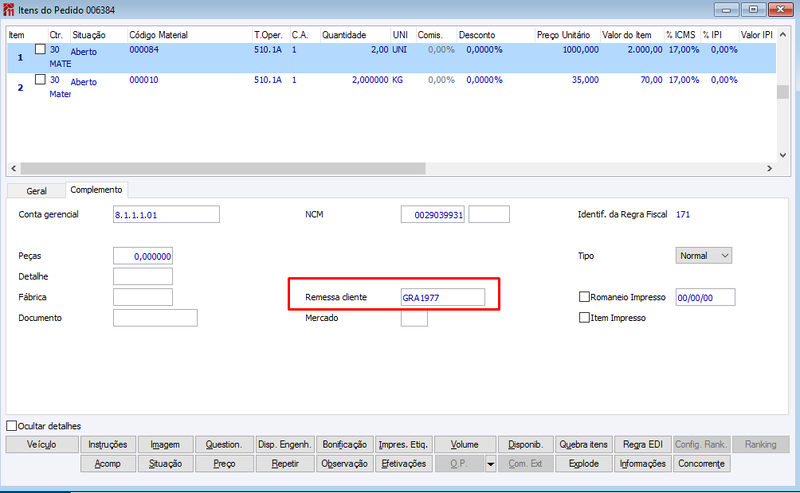
Task: Click the Romaneio Impresso date field
Action: click(705, 297)
